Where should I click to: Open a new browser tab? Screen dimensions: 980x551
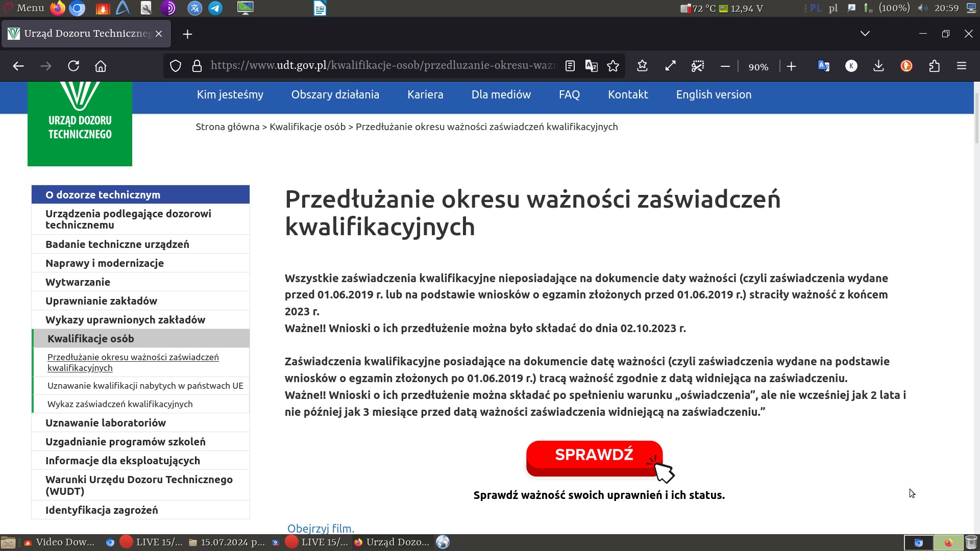187,34
